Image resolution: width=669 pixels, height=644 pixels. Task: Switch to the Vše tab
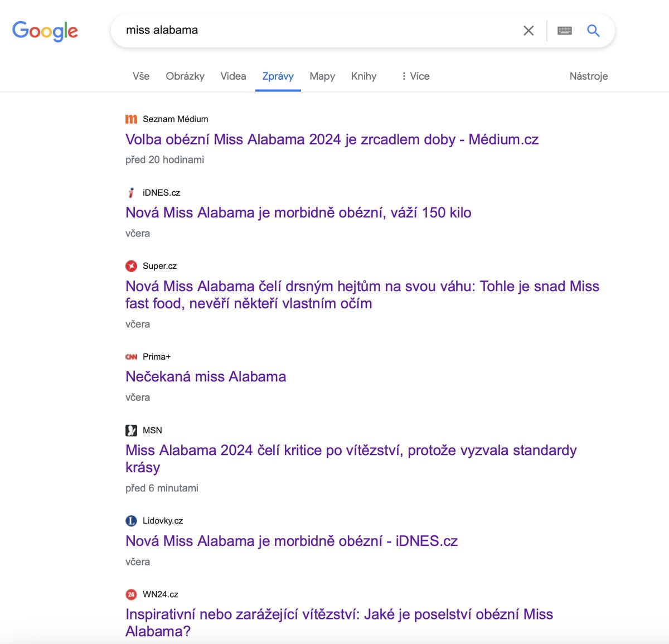(x=141, y=76)
